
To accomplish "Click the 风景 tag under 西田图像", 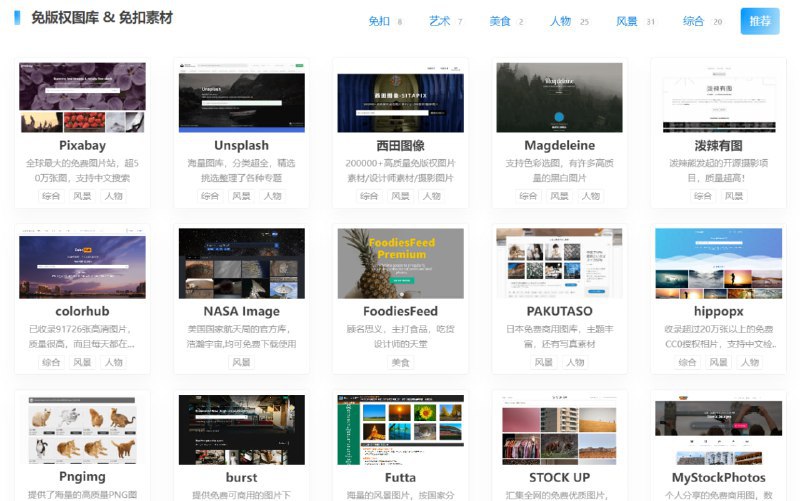I will [401, 196].
